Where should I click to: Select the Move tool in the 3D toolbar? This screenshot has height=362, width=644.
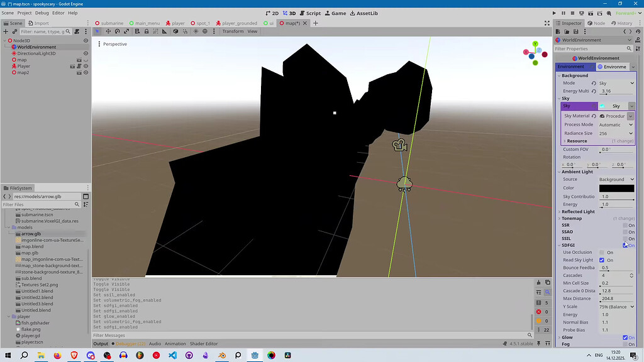click(x=108, y=31)
